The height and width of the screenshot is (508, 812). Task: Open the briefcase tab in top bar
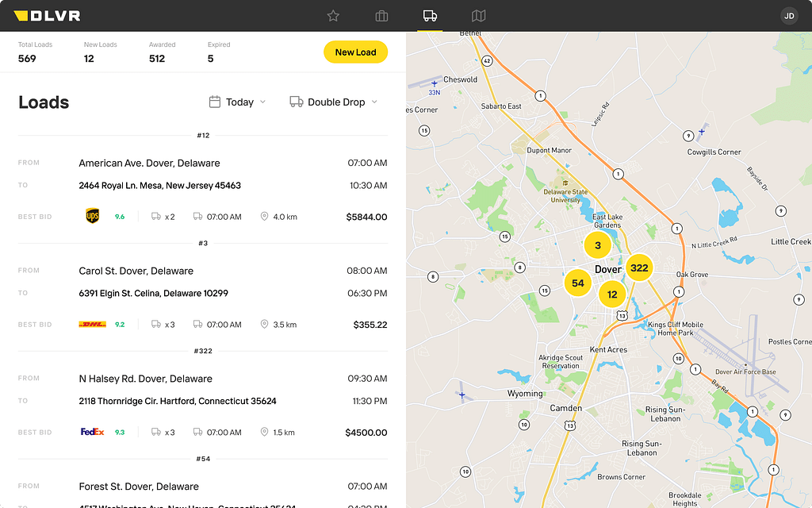pos(381,16)
